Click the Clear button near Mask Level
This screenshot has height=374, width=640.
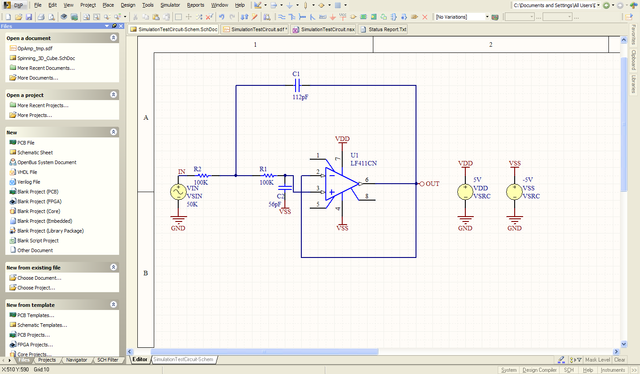point(619,360)
